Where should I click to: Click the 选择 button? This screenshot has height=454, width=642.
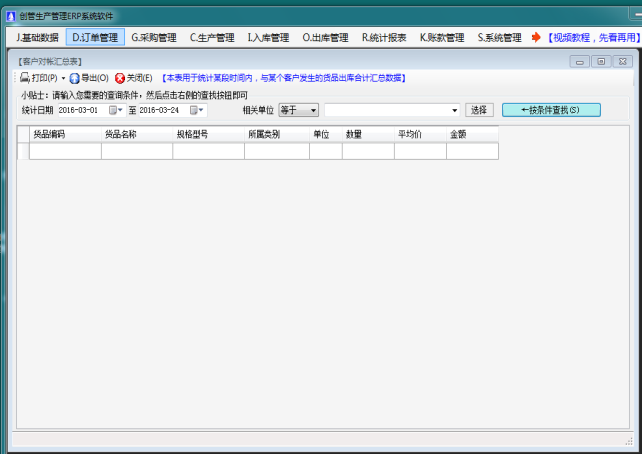[x=479, y=110]
